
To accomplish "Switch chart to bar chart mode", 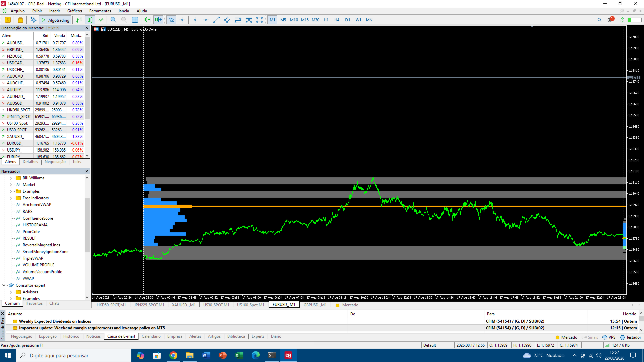I will pyautogui.click(x=79, y=20).
